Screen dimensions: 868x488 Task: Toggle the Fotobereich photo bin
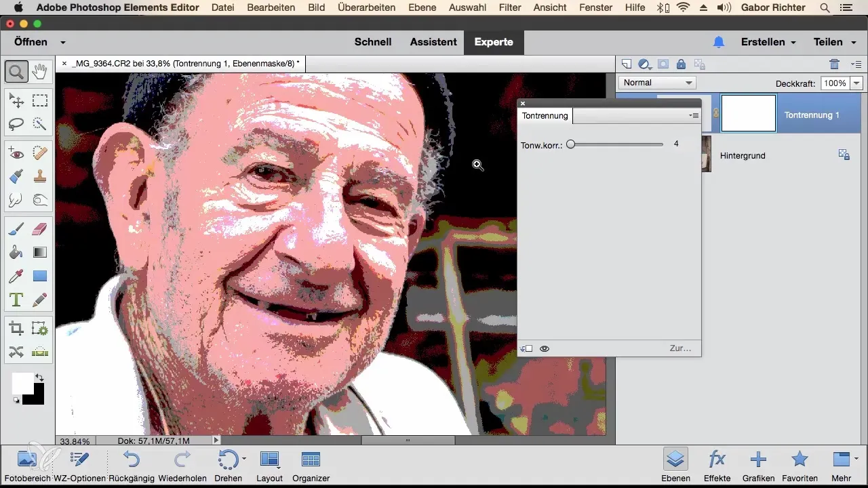[27, 465]
